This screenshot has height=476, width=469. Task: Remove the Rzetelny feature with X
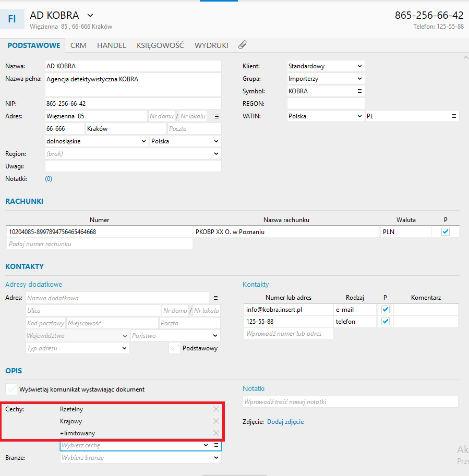(x=216, y=409)
